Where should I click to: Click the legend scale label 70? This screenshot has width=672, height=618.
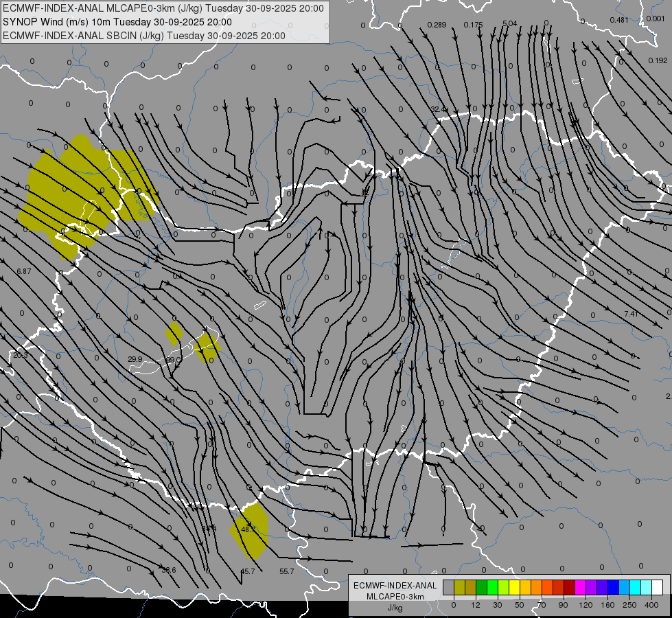[542, 605]
